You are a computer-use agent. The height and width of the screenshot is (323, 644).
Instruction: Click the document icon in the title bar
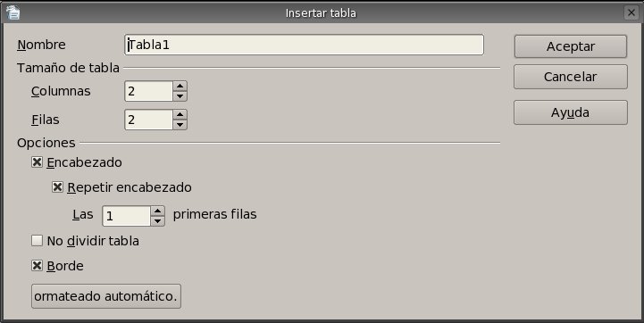[13, 12]
